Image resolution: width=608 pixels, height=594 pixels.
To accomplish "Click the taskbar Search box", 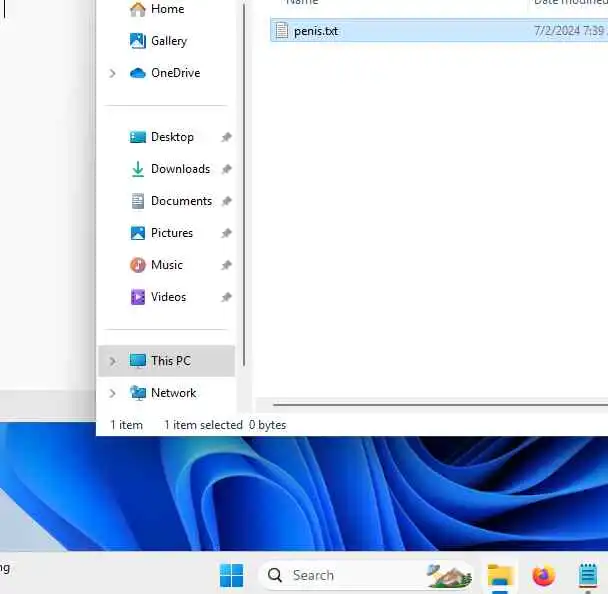I will coord(366,575).
